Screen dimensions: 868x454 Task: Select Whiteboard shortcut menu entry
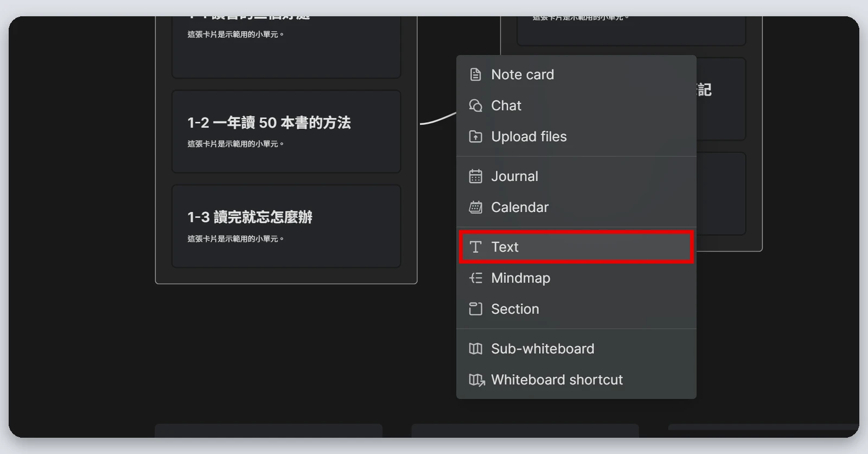[x=576, y=380]
